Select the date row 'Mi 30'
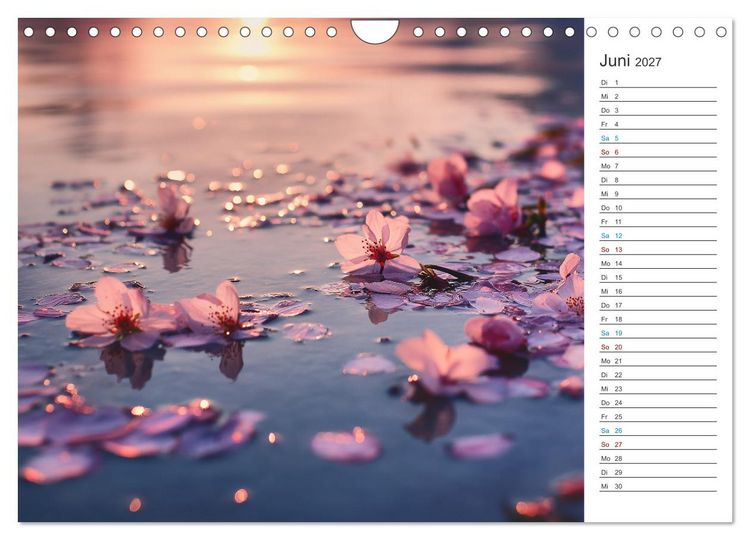This screenshot has height=540, width=750. point(658,485)
